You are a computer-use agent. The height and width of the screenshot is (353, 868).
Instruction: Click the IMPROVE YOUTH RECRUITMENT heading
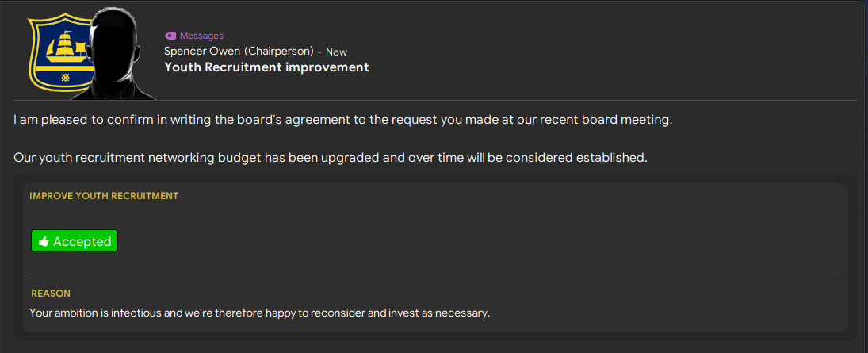(104, 196)
